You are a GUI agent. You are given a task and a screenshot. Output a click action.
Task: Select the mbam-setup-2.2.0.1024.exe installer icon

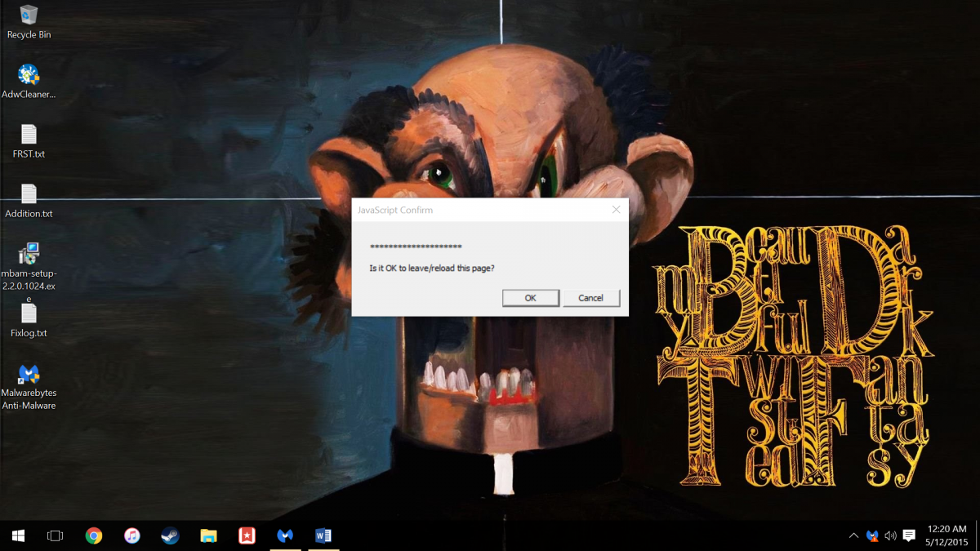(x=29, y=272)
